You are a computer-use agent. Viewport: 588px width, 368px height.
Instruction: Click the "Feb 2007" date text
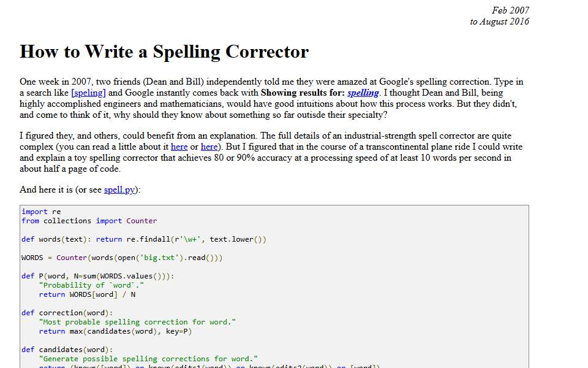pyautogui.click(x=510, y=10)
